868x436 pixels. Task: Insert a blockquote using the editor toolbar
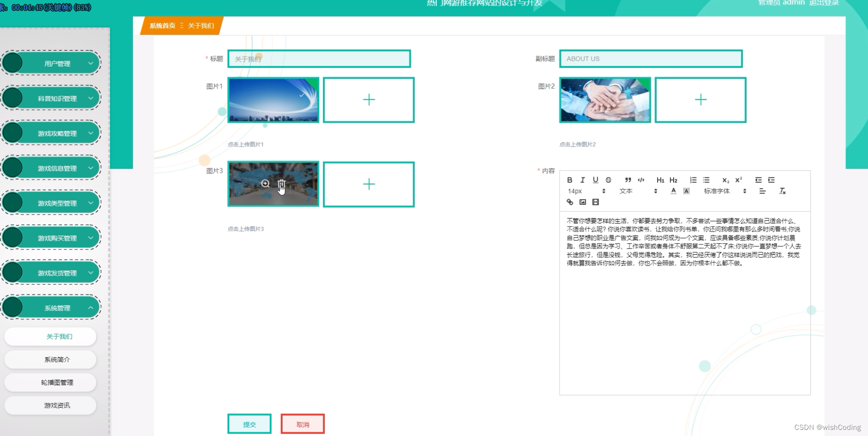tap(627, 180)
